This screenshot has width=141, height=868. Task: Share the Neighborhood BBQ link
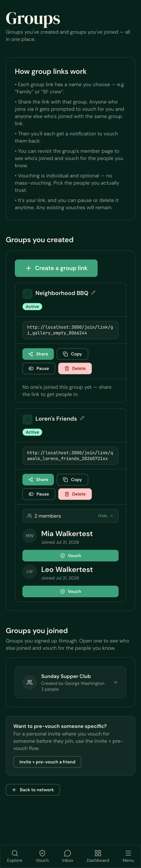[38, 354]
